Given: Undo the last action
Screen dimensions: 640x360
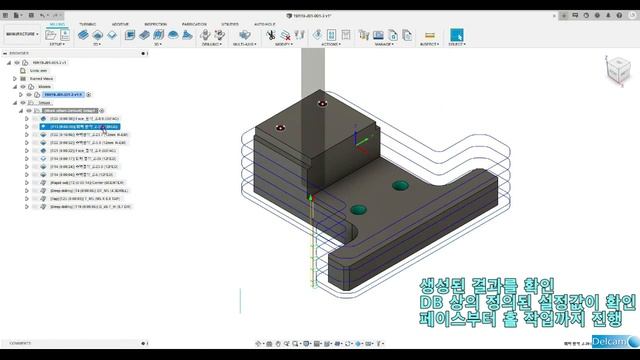Looking at the screenshot, I should pyautogui.click(x=42, y=16).
